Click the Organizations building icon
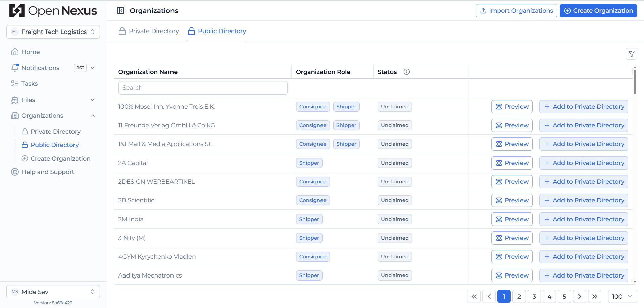644x308 pixels. (15, 116)
